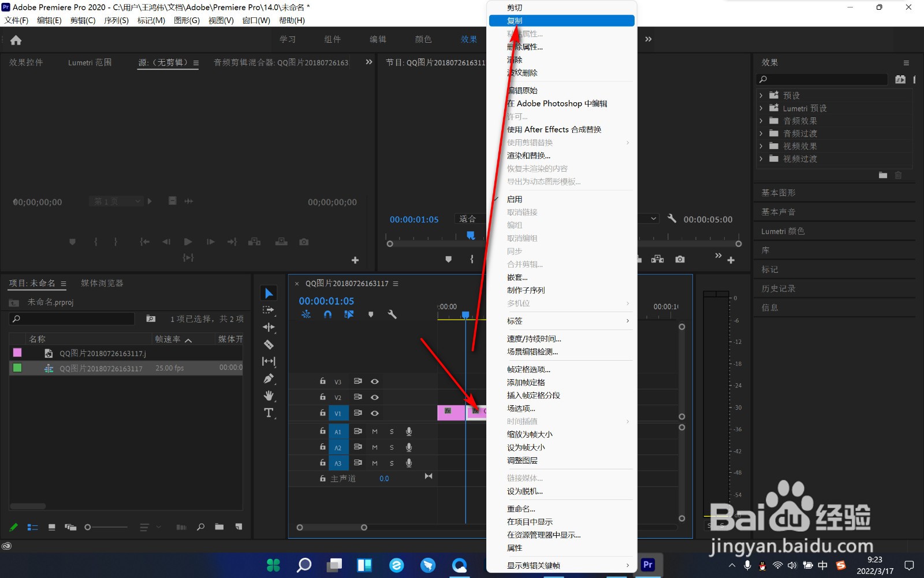Toggle V3 track eye visibility
Screen dimensions: 924x578
[x=374, y=381]
